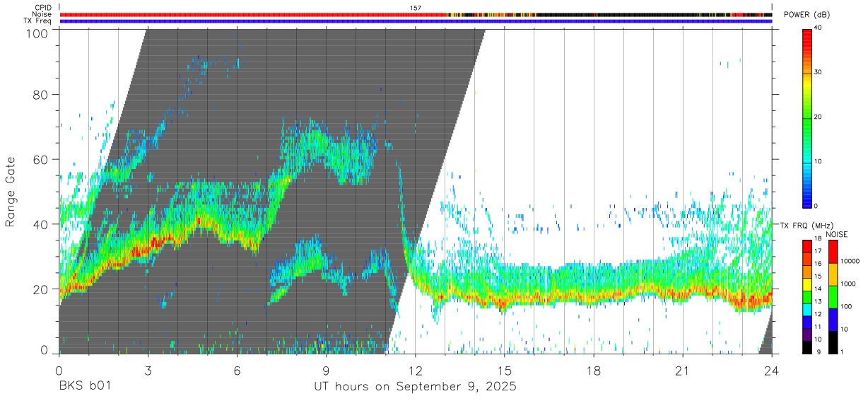
Task: Click the Range Gate axis title
Action: click(11, 192)
